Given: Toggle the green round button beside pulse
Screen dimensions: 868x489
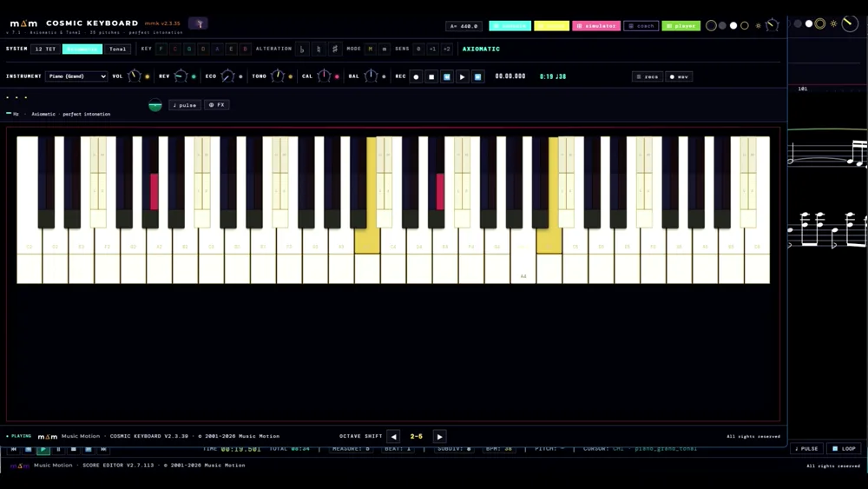Looking at the screenshot, I should click(155, 105).
